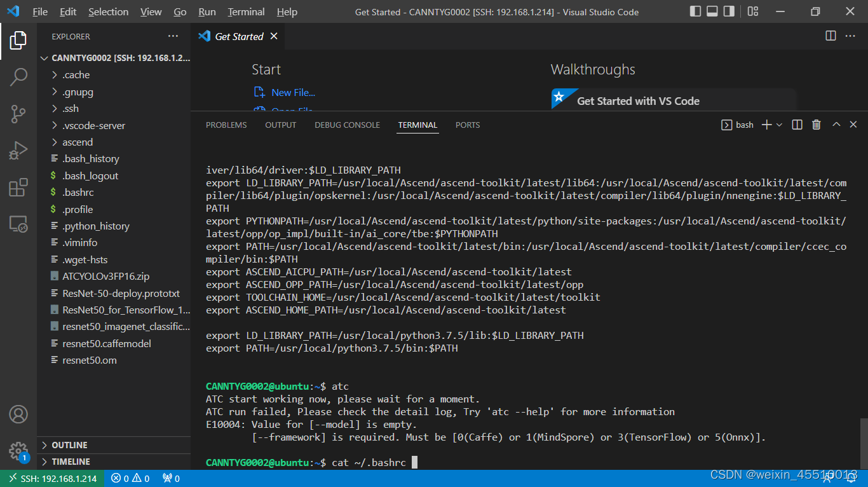This screenshot has width=868, height=487.
Task: Open the Manage gear menu
Action: click(18, 451)
